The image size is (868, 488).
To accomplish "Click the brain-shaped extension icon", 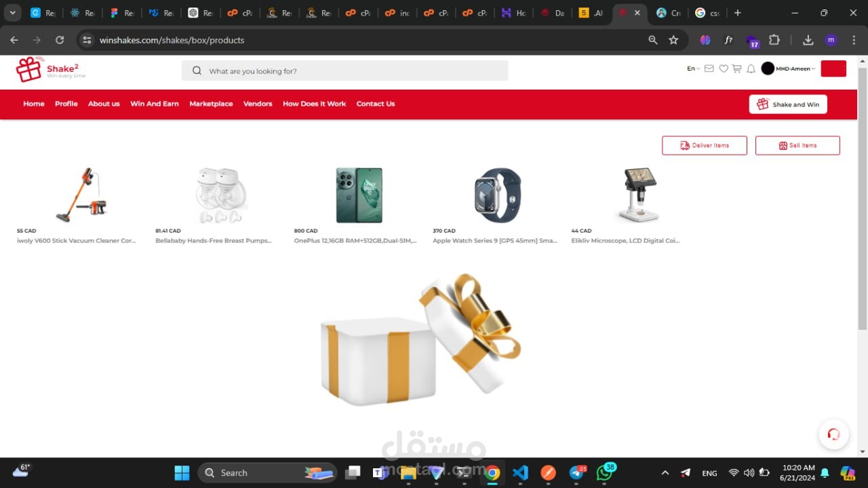I will click(x=705, y=40).
